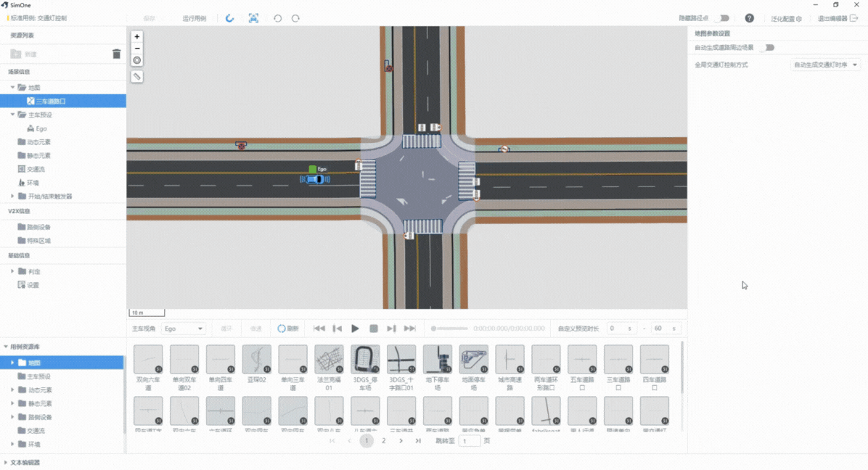Open the 主车视角 Ego dropdown
868x470 pixels.
[184, 329]
